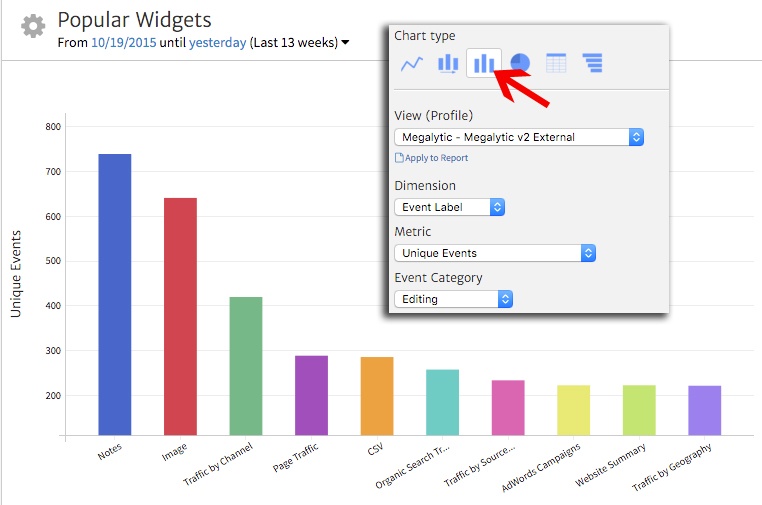
Task: Open widget settings gear icon
Action: pyautogui.click(x=33, y=27)
